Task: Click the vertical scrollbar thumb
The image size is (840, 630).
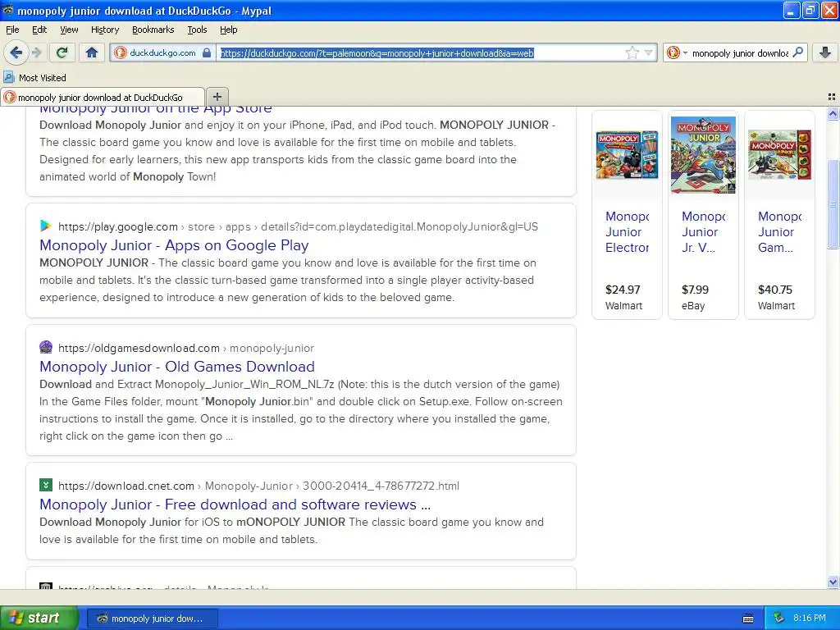Action: point(833,203)
